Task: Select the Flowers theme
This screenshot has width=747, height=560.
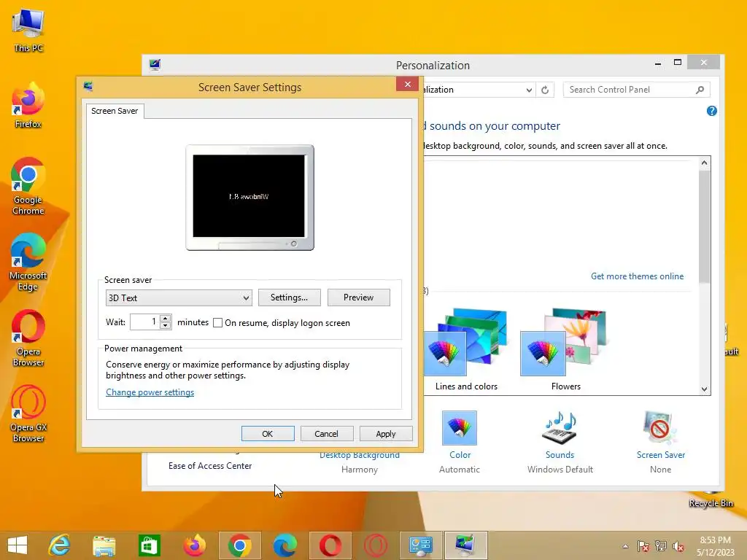Action: point(565,349)
